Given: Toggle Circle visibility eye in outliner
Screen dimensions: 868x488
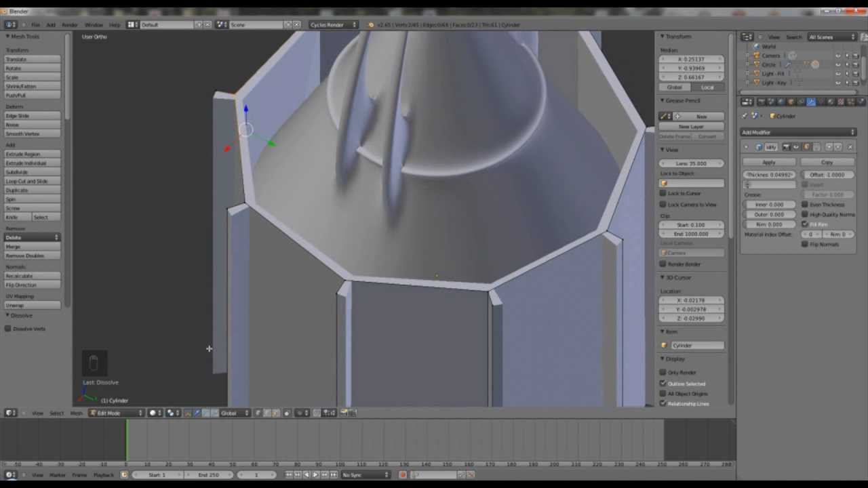Looking at the screenshot, I should pyautogui.click(x=838, y=64).
